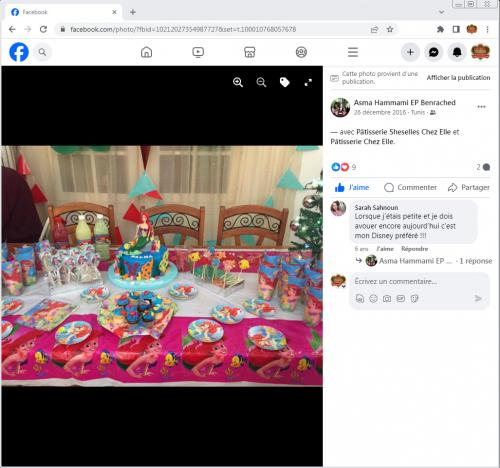Click the Partager share button
This screenshot has height=468, width=500.
[x=469, y=187]
